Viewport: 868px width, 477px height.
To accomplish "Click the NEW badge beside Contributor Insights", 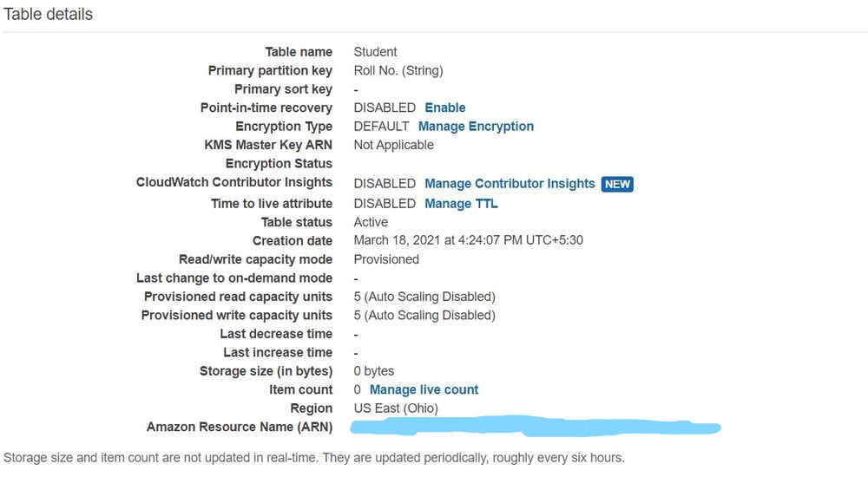I will coord(618,184).
